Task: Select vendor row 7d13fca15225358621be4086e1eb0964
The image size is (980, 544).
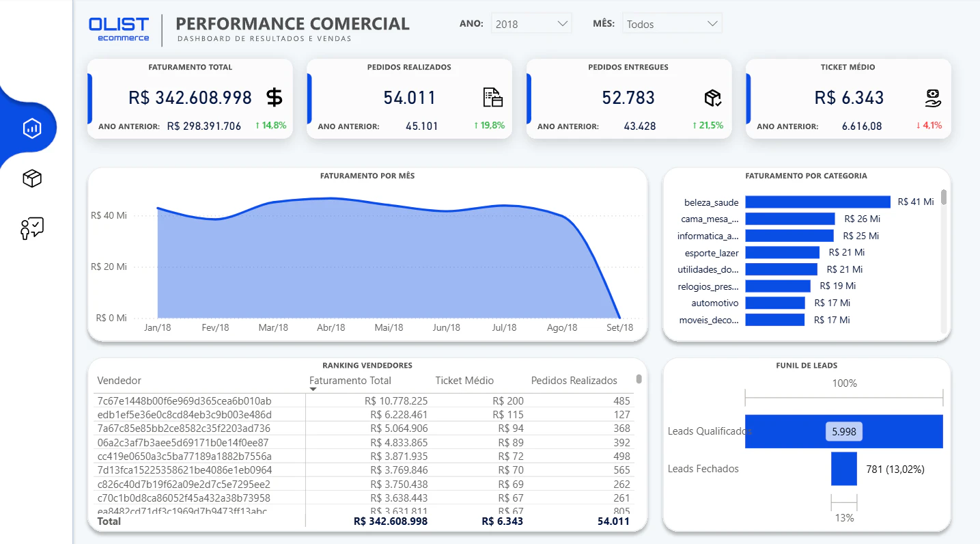Action: point(363,470)
